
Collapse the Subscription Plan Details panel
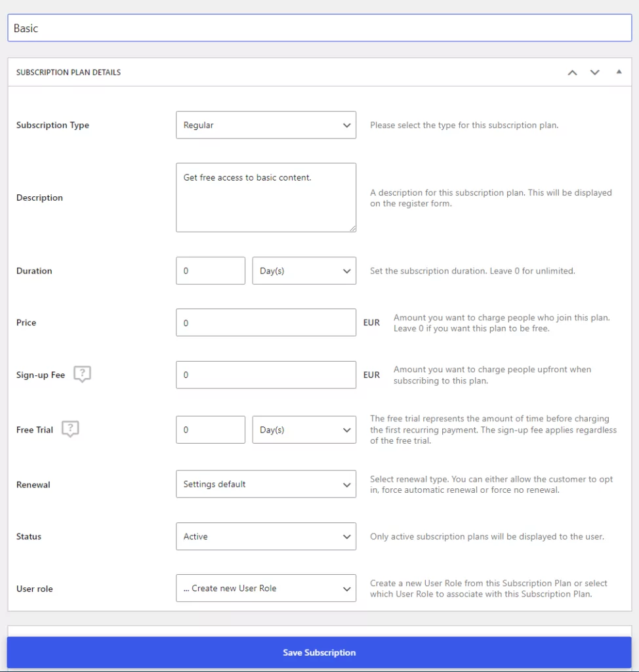(x=619, y=72)
